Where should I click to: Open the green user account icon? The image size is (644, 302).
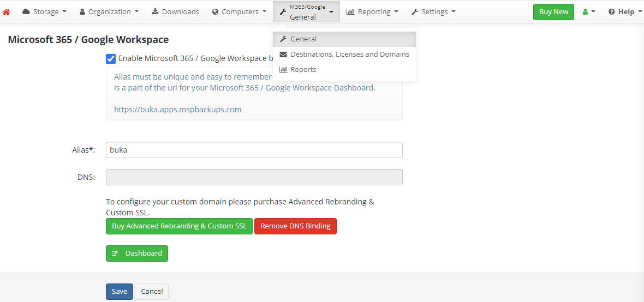pos(585,11)
